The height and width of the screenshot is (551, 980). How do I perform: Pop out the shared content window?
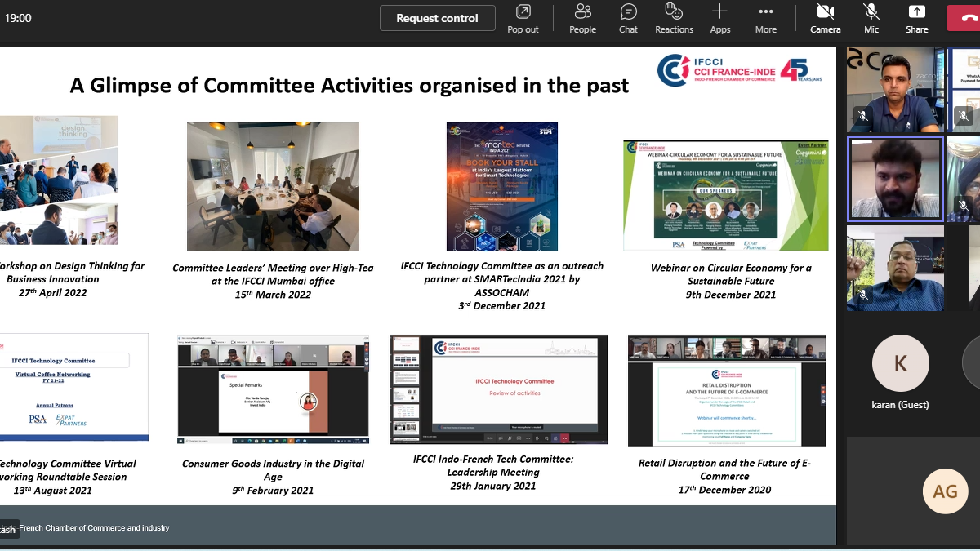(523, 19)
